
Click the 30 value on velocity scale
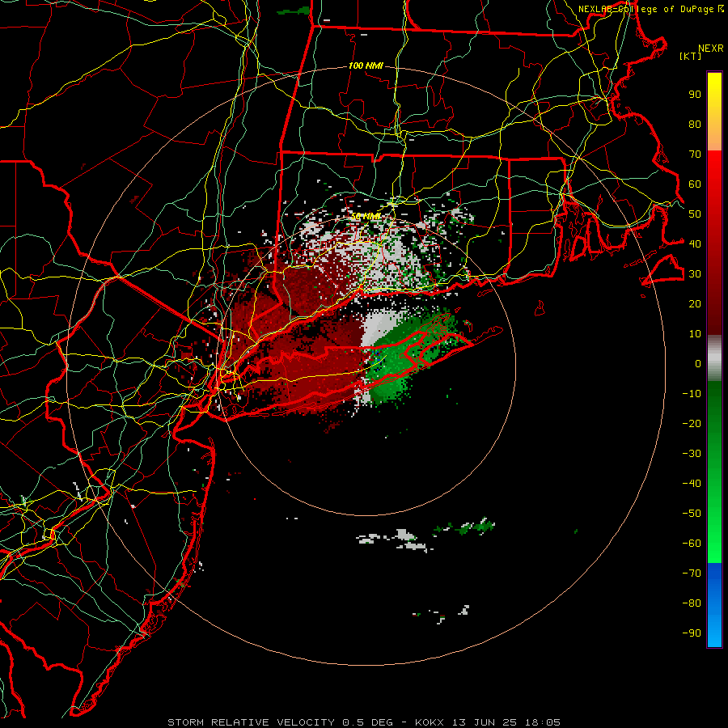click(695, 274)
